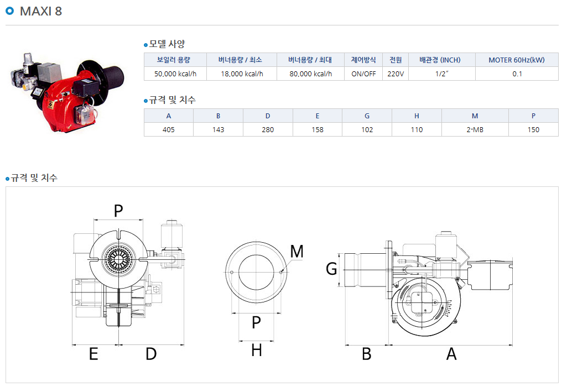Screen dimensions: 567x392
Task: Select the G column header in dimension table
Action: [367, 116]
